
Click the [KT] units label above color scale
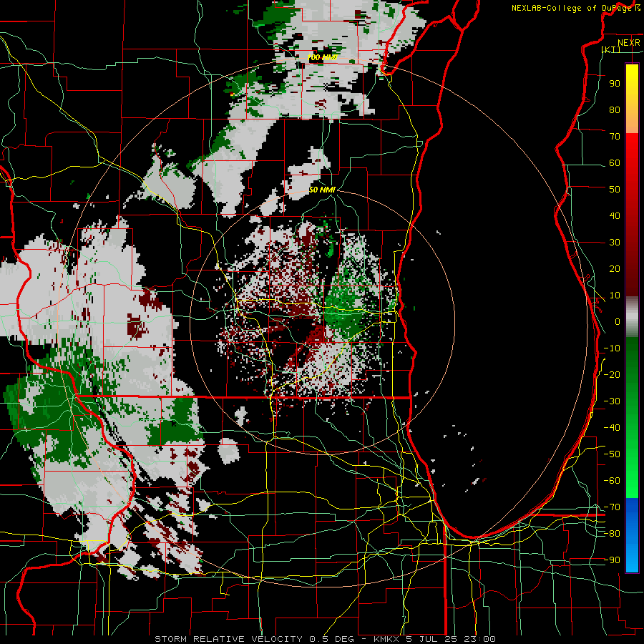click(x=611, y=49)
